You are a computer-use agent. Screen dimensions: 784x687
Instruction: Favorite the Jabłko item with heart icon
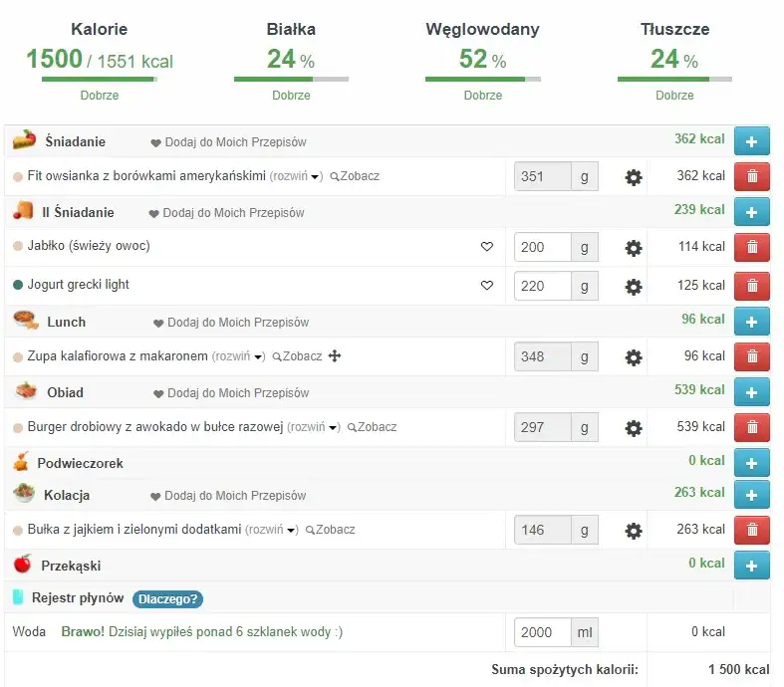point(487,247)
